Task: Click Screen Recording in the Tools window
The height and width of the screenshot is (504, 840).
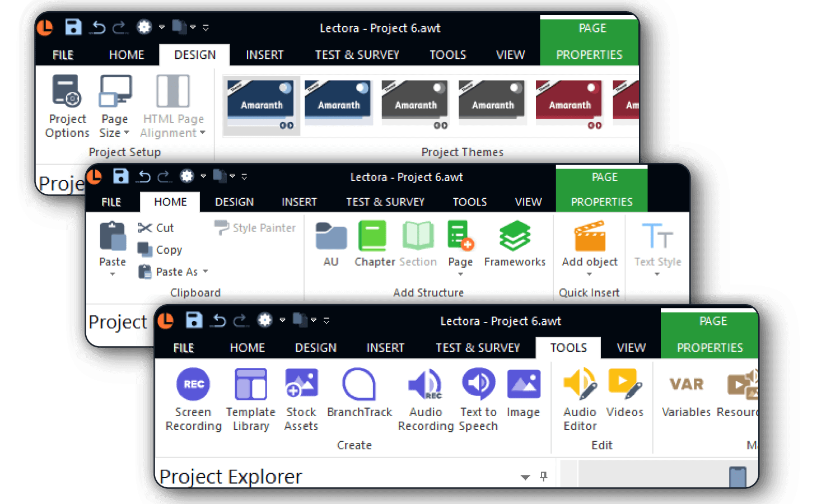Action: pos(193,399)
